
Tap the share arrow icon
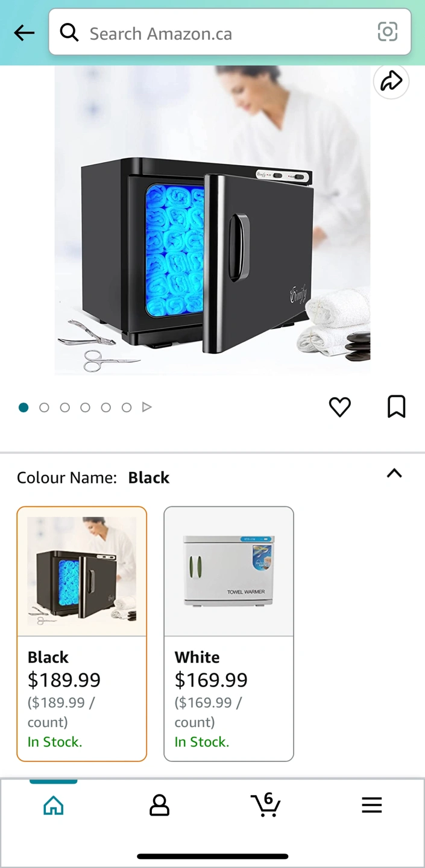[x=391, y=81]
